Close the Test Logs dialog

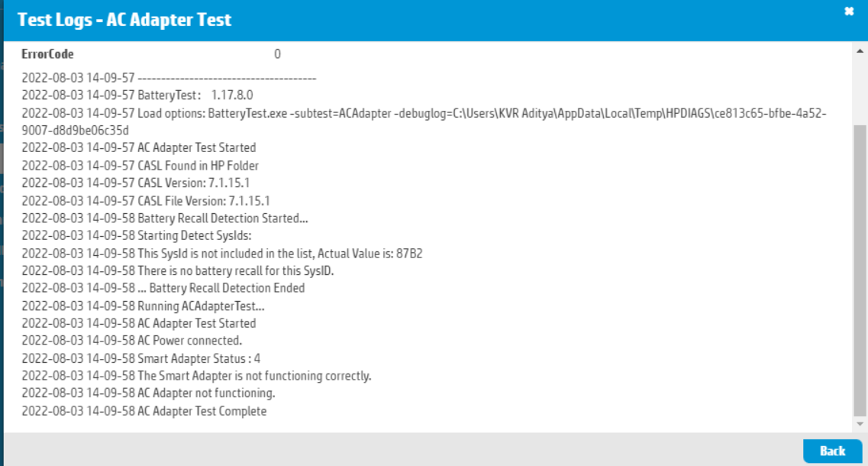pyautogui.click(x=848, y=11)
